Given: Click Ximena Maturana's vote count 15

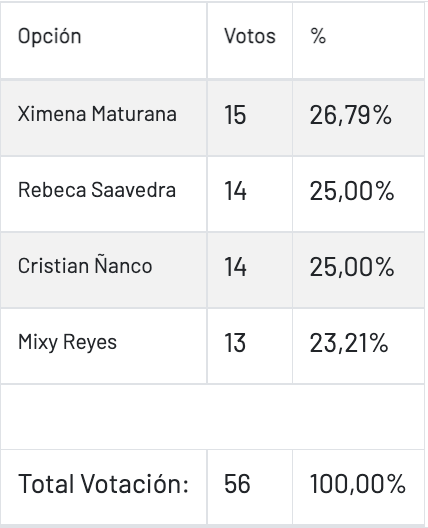Looking at the screenshot, I should (x=250, y=118).
